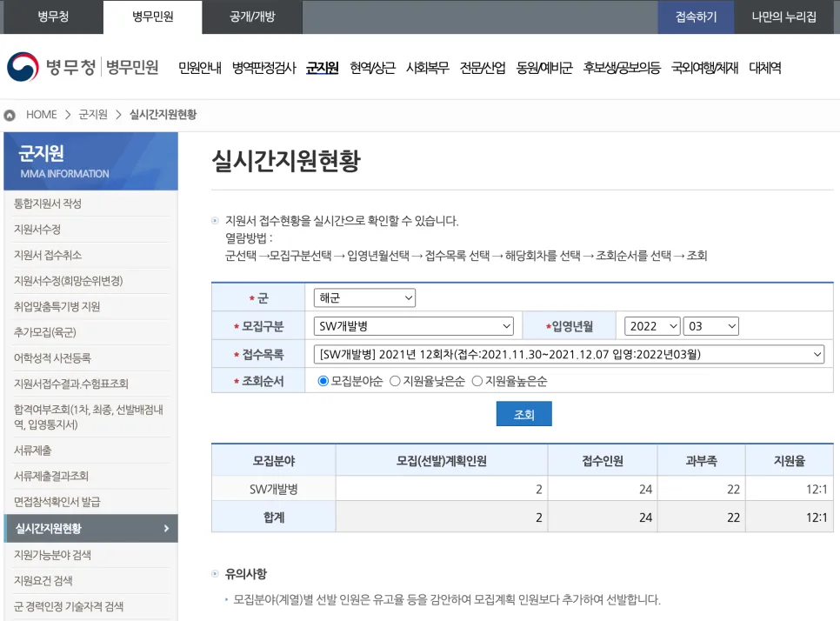Viewport: 840px width, 621px height.
Task: Click the 접속하기 button
Action: tap(696, 17)
